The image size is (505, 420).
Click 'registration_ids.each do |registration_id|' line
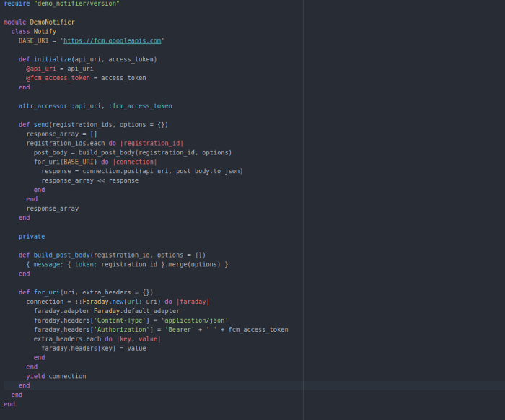pyautogui.click(x=105, y=144)
